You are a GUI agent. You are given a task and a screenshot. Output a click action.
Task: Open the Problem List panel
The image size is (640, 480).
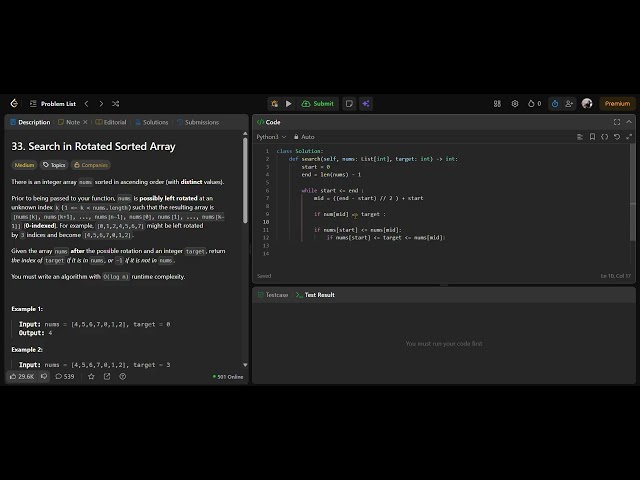53,104
